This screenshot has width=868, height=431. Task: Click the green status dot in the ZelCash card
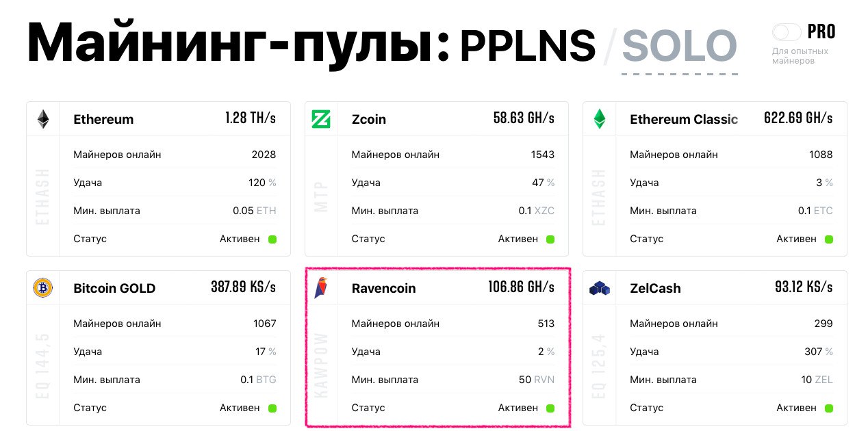coord(829,408)
